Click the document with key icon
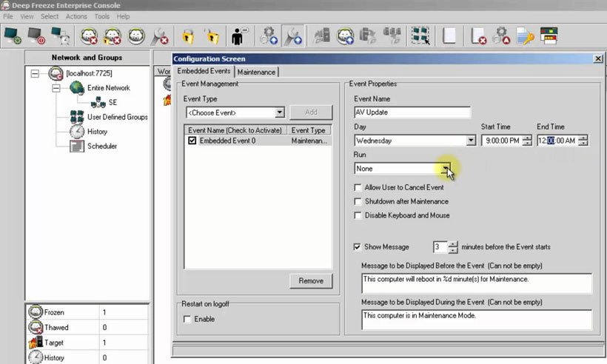Viewport: 607px width, 364px height. (525, 36)
